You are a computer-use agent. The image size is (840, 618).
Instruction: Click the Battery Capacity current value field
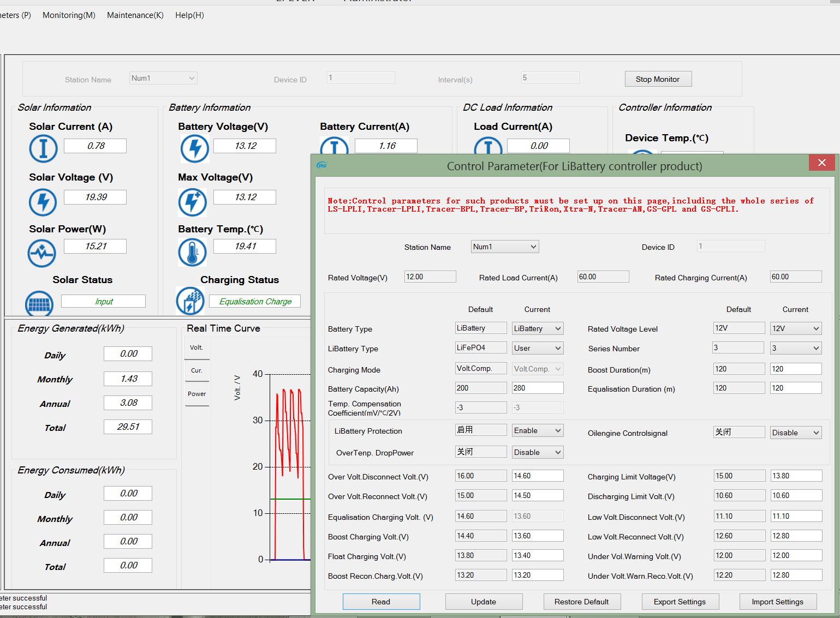537,388
